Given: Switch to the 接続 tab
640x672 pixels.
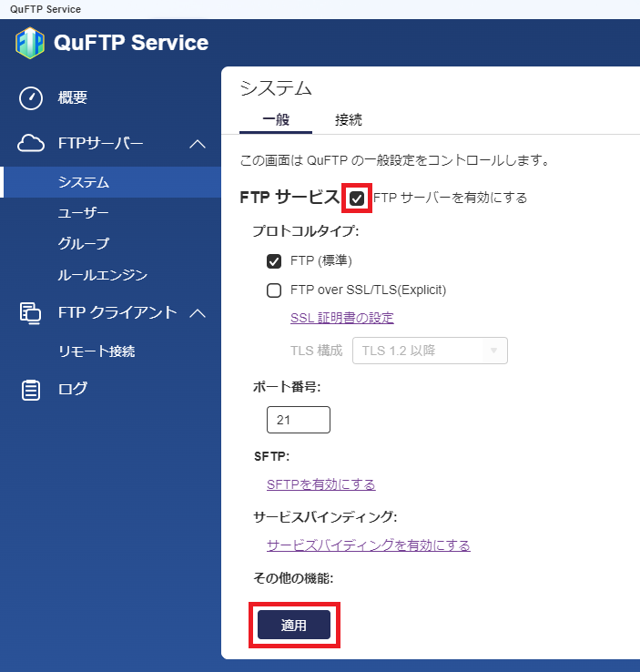Looking at the screenshot, I should (349, 119).
